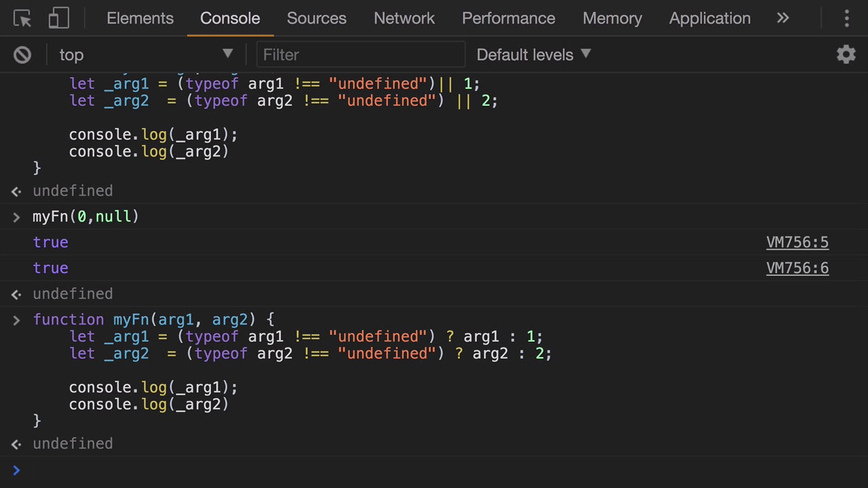868x488 pixels.
Task: Click the '|| 2;' _arg2 assignment line
Action: (283, 101)
